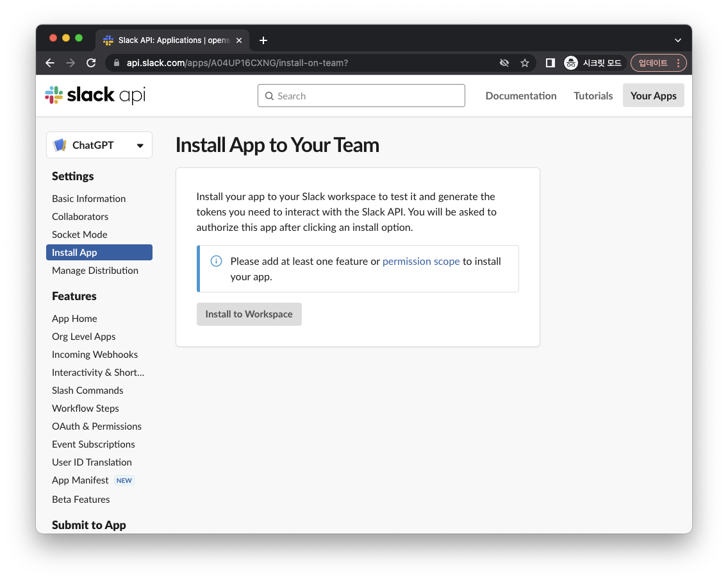The image size is (728, 581).
Task: Click the crossed-out eye tracking icon
Action: pyautogui.click(x=504, y=63)
